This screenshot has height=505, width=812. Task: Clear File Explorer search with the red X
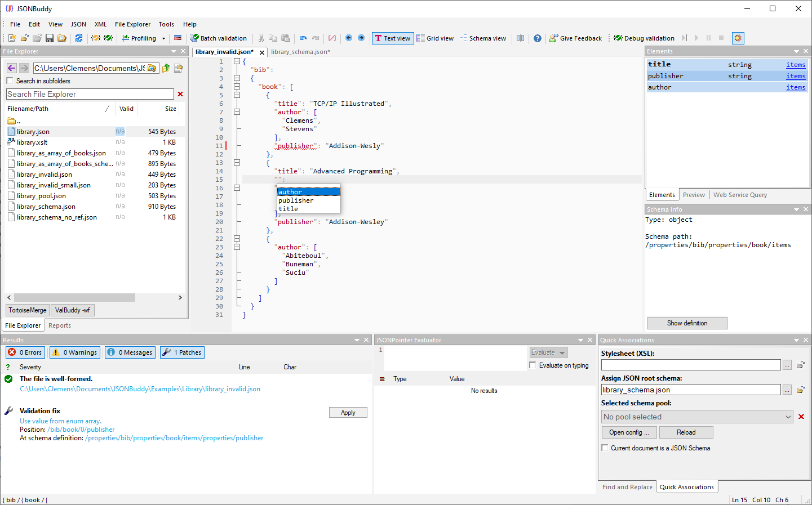pos(180,94)
